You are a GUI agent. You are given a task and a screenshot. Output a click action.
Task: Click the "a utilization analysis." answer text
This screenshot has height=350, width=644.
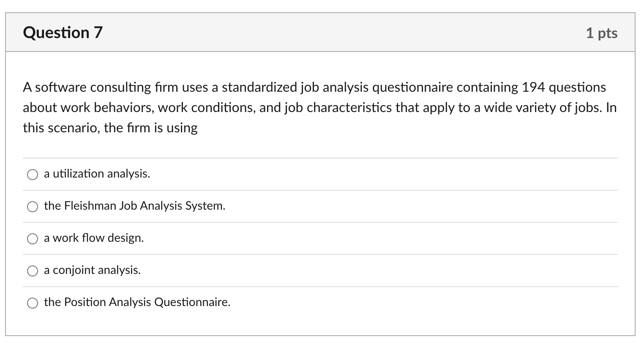click(x=97, y=174)
